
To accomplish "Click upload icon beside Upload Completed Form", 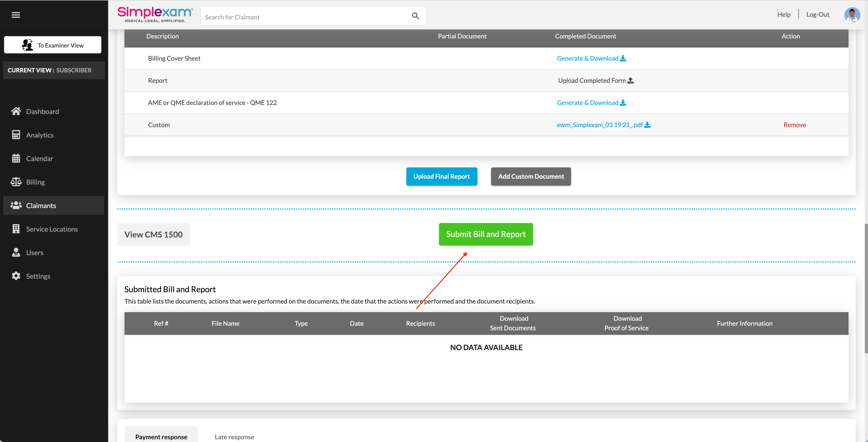I will point(630,81).
